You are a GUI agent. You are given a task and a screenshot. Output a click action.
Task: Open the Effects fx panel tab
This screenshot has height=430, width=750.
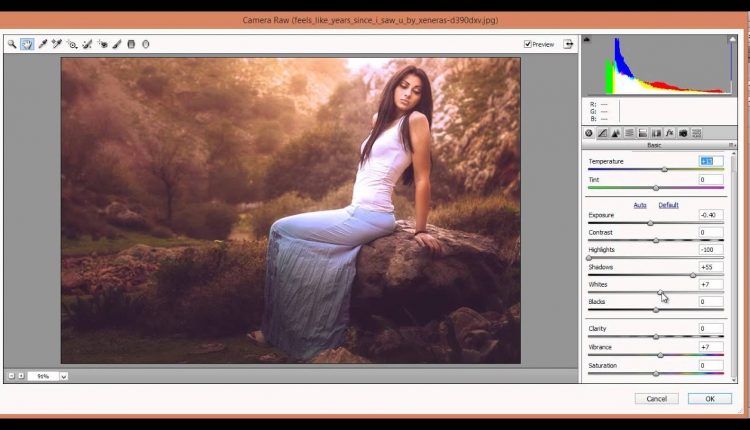669,133
